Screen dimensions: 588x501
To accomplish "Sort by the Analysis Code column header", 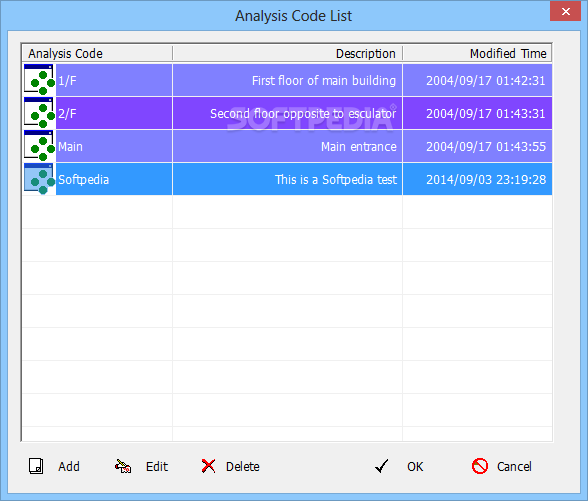I will (97, 53).
